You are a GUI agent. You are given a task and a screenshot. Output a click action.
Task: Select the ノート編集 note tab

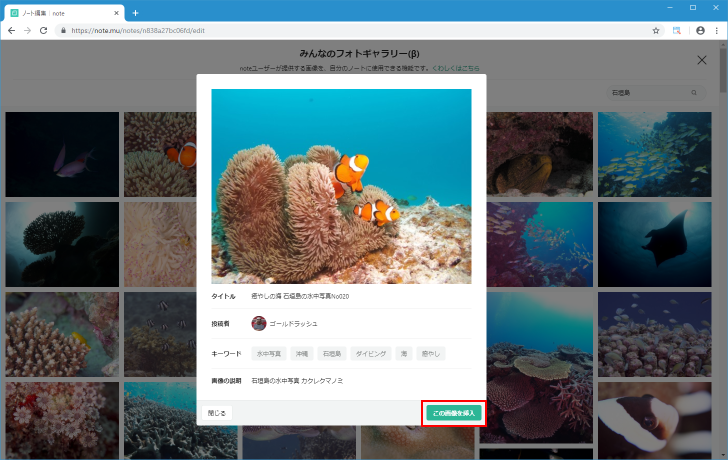[x=64, y=13]
